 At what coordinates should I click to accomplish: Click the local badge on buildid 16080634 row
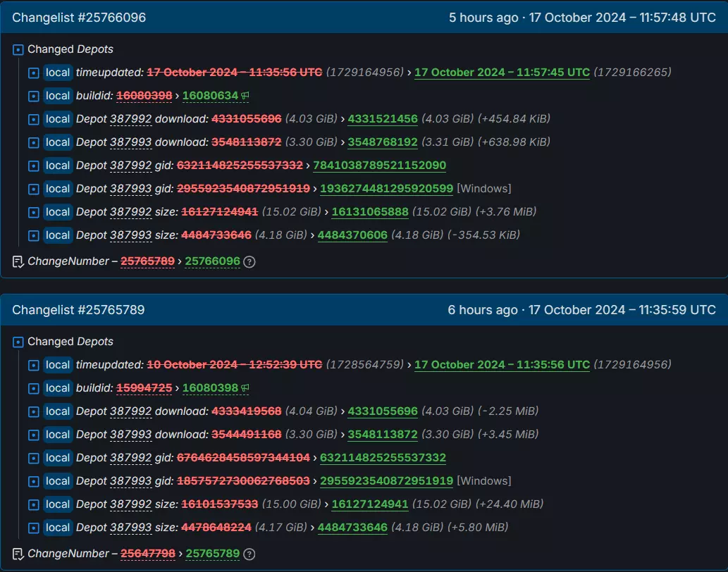[58, 96]
